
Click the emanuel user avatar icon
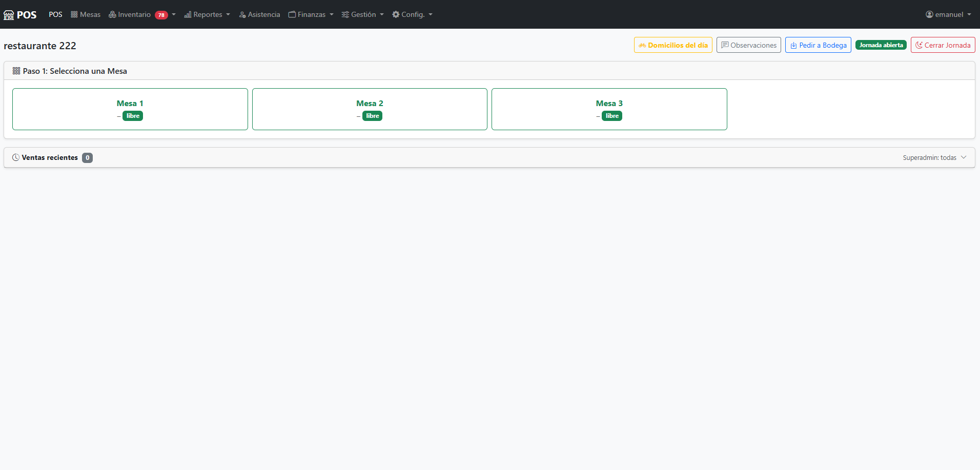pos(929,14)
